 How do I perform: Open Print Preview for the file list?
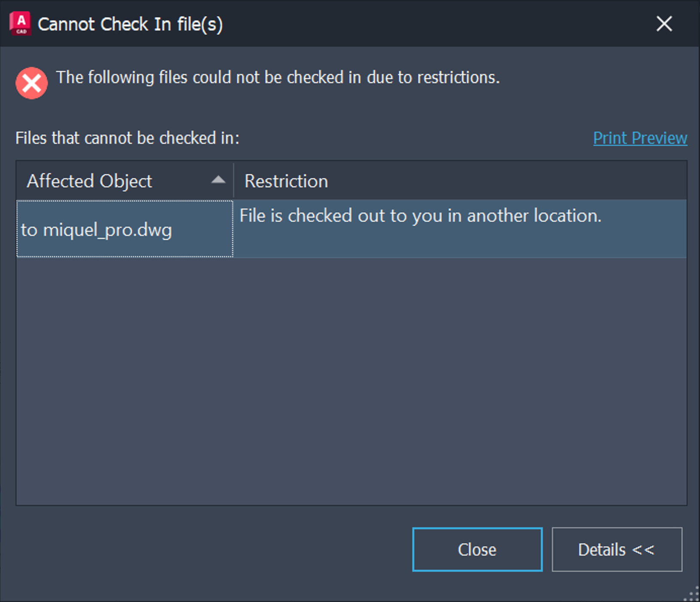tap(639, 138)
